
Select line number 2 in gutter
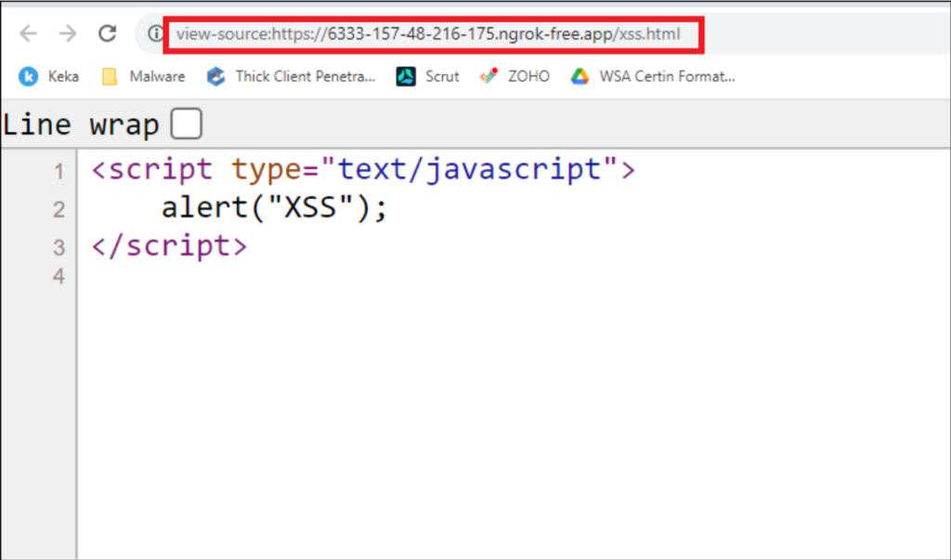click(x=58, y=208)
